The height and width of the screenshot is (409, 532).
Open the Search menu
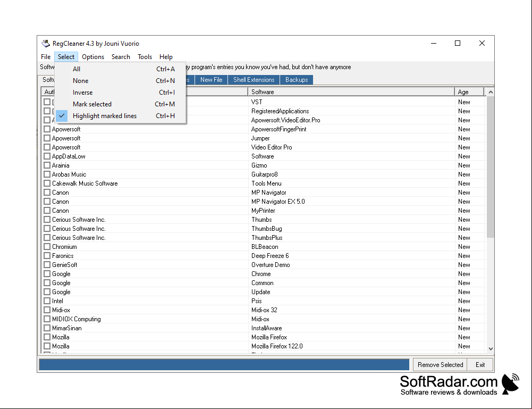121,57
